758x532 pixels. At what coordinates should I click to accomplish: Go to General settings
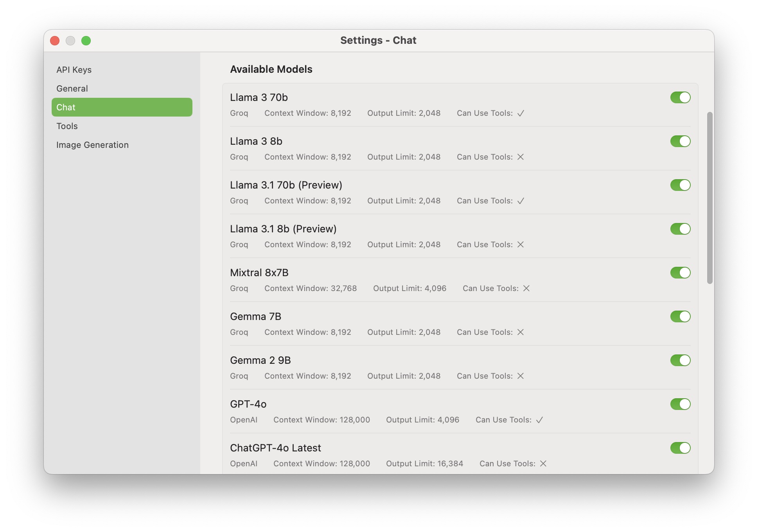[72, 88]
